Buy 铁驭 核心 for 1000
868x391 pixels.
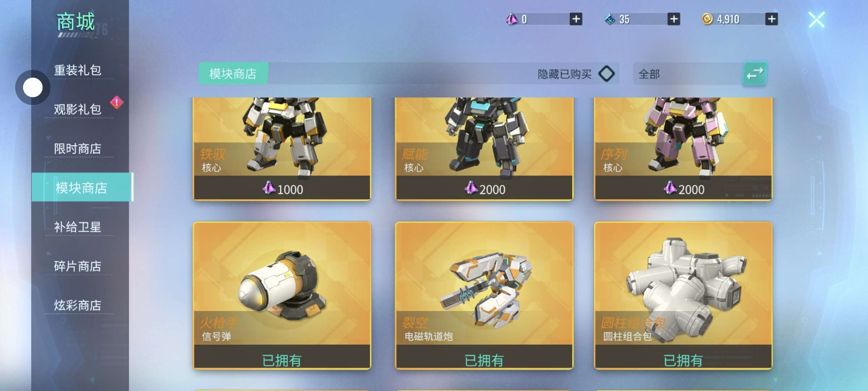[282, 189]
